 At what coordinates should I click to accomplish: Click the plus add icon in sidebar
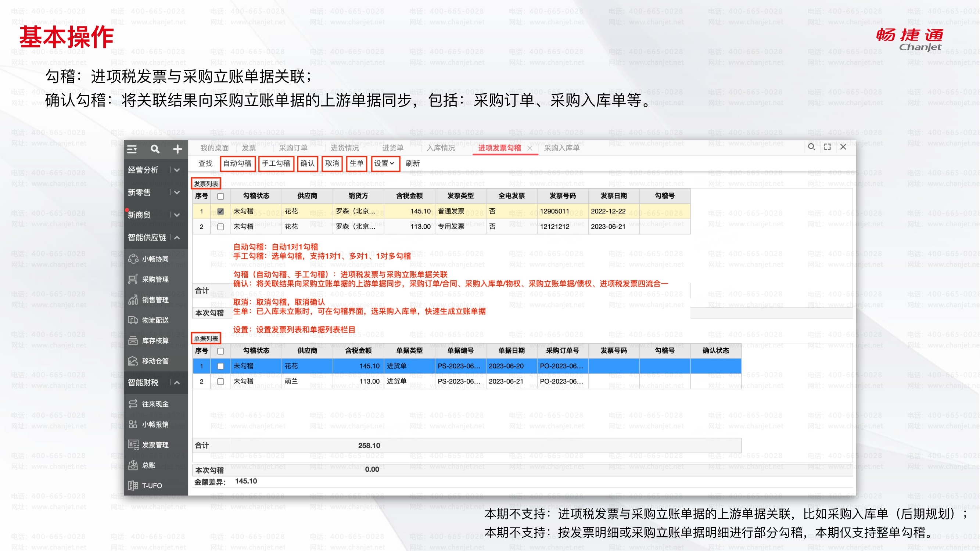pos(177,149)
